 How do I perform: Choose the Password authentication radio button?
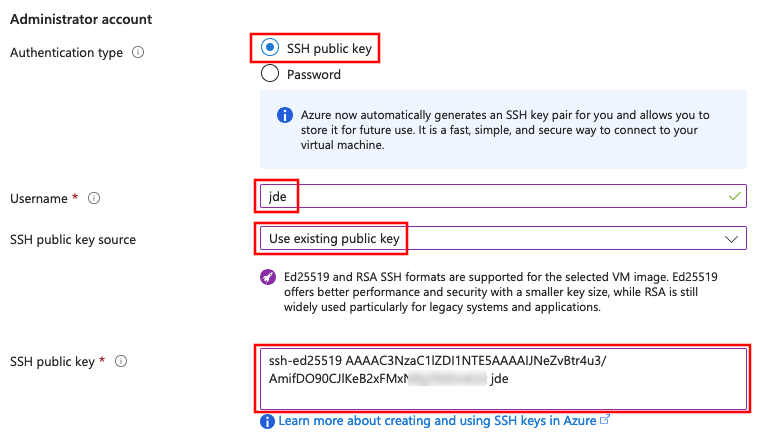(270, 74)
